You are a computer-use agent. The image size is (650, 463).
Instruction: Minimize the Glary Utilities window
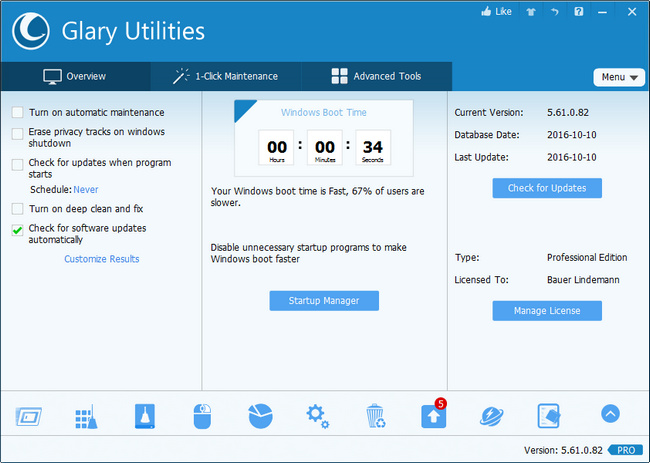[x=602, y=12]
